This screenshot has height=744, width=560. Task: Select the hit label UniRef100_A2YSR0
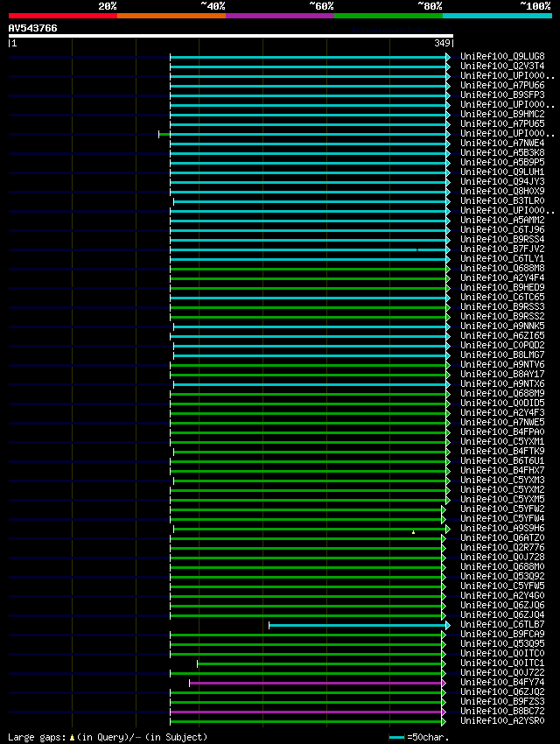[x=502, y=720]
